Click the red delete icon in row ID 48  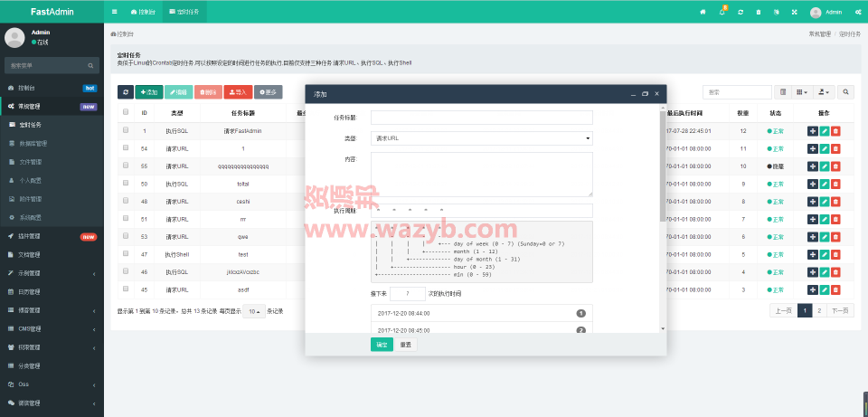835,202
